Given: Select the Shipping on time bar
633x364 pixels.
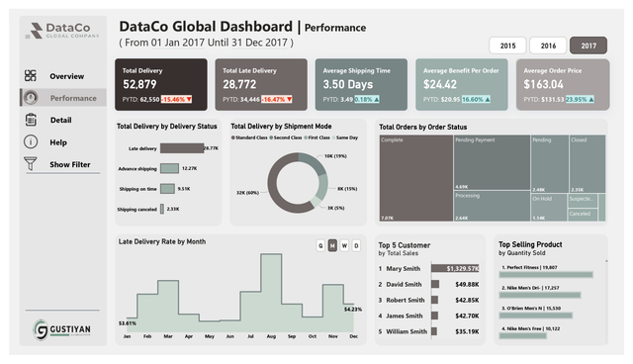Looking at the screenshot, I should [x=167, y=189].
